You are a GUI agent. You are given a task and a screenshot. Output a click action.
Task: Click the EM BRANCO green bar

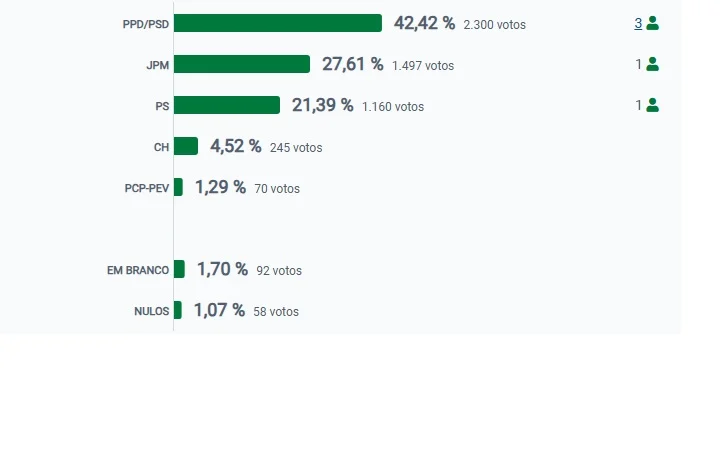coord(179,269)
